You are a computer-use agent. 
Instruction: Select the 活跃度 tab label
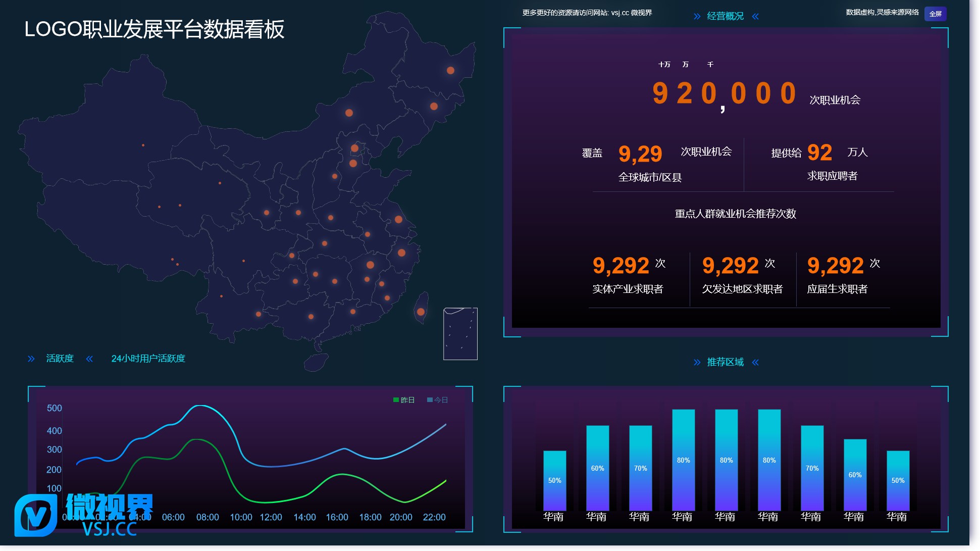pyautogui.click(x=60, y=359)
